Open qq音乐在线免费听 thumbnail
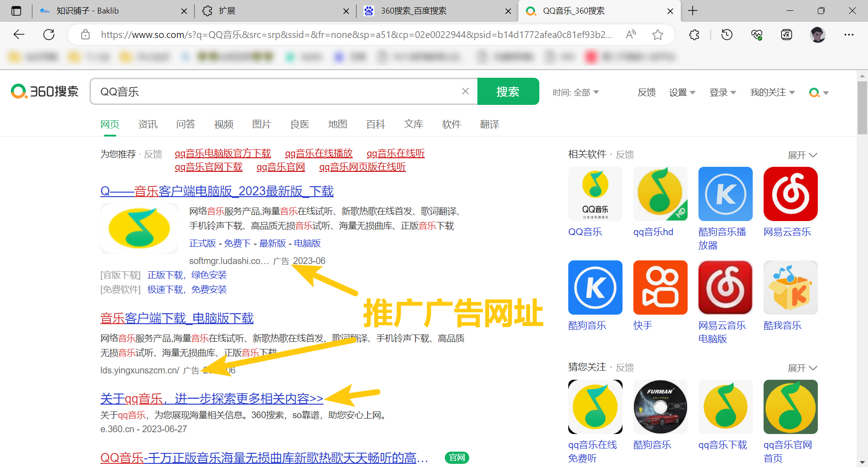Image resolution: width=868 pixels, height=467 pixels. [x=595, y=407]
